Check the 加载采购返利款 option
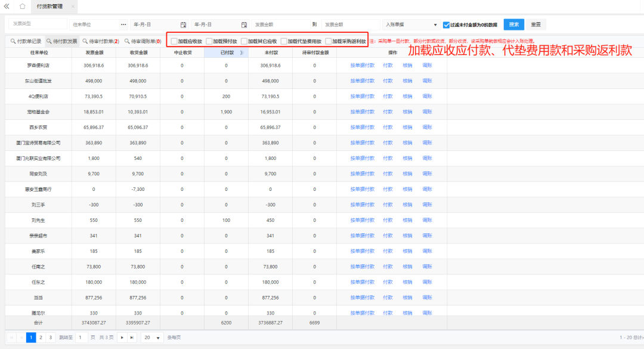 click(x=329, y=42)
